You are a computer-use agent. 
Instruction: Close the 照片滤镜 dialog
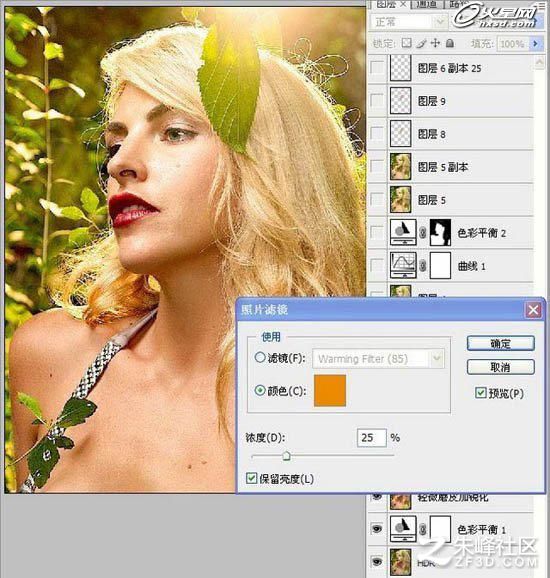click(533, 310)
